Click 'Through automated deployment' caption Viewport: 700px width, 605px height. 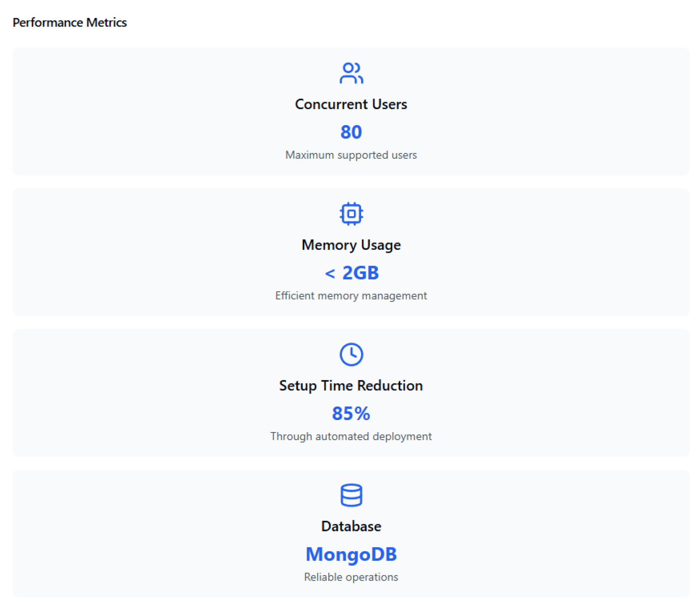coord(351,436)
